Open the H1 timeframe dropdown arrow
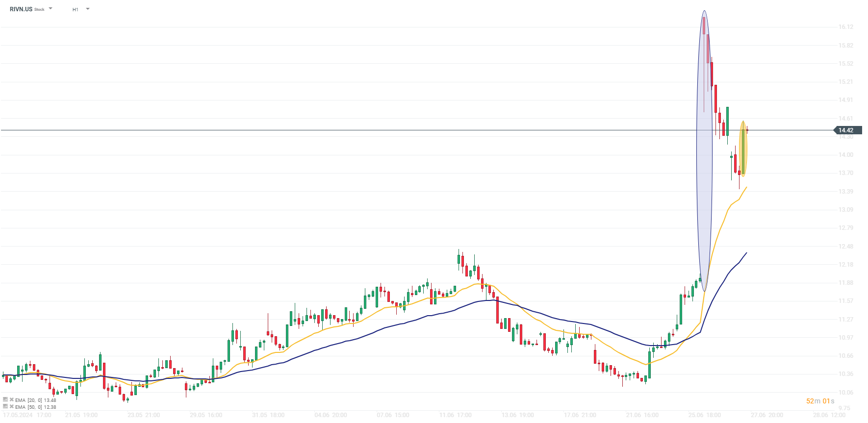The height and width of the screenshot is (423, 868). click(x=88, y=9)
